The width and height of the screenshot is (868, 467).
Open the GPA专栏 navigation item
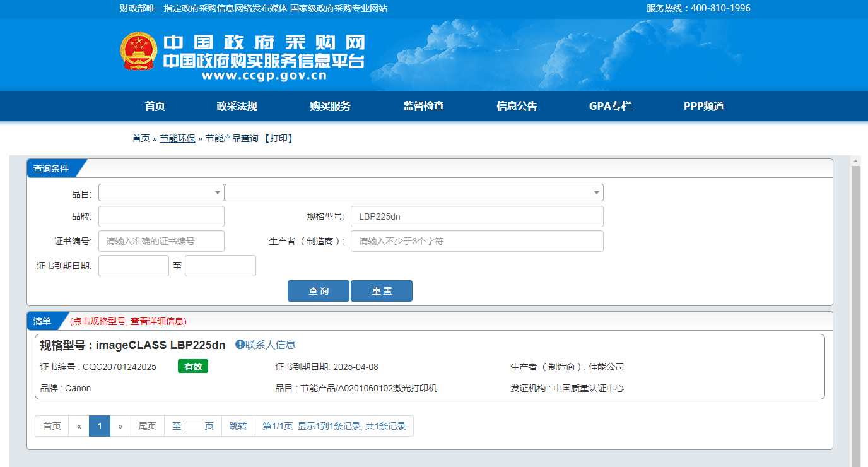tap(610, 106)
